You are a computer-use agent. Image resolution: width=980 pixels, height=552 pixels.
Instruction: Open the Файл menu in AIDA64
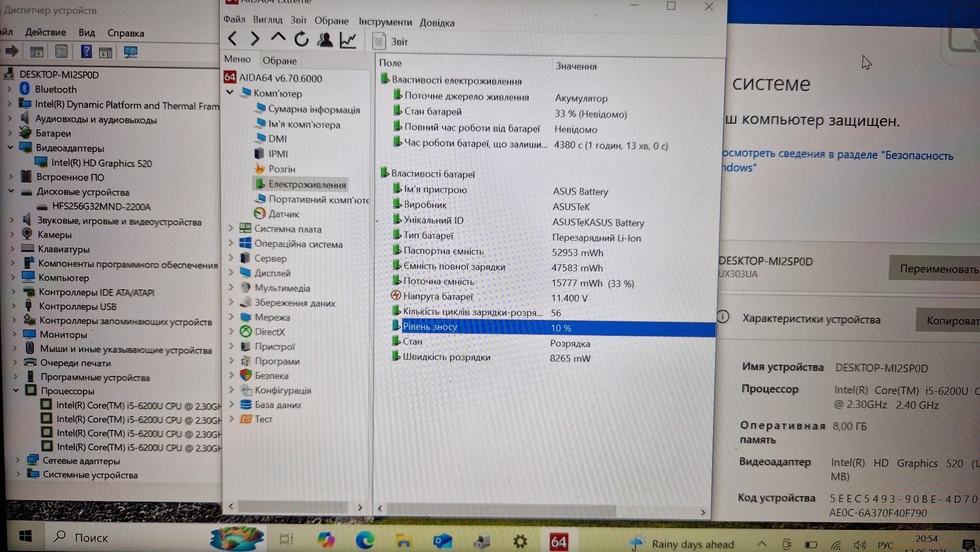[234, 19]
